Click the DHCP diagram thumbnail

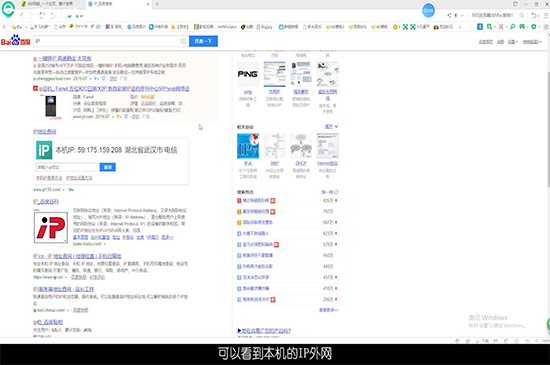[301, 146]
